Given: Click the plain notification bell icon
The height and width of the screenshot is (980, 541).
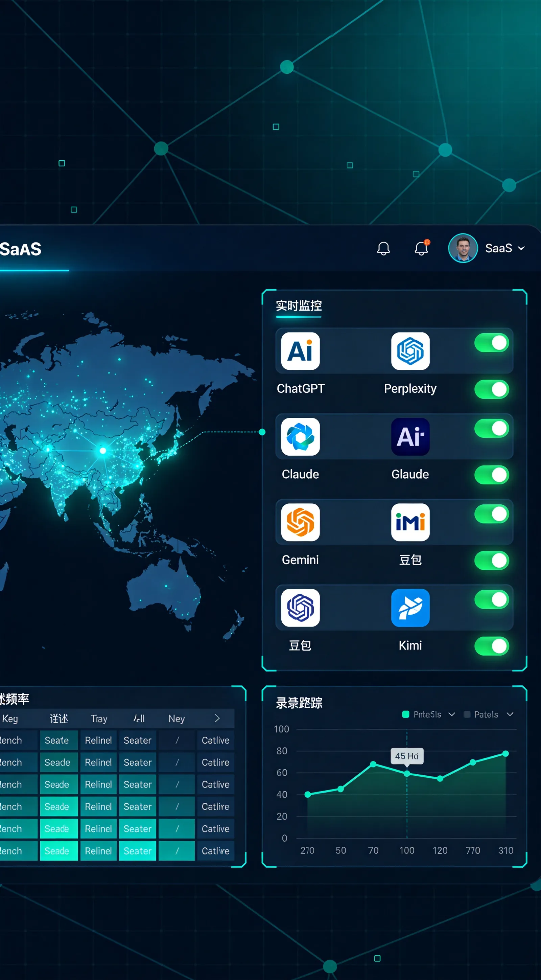Looking at the screenshot, I should pyautogui.click(x=383, y=248).
